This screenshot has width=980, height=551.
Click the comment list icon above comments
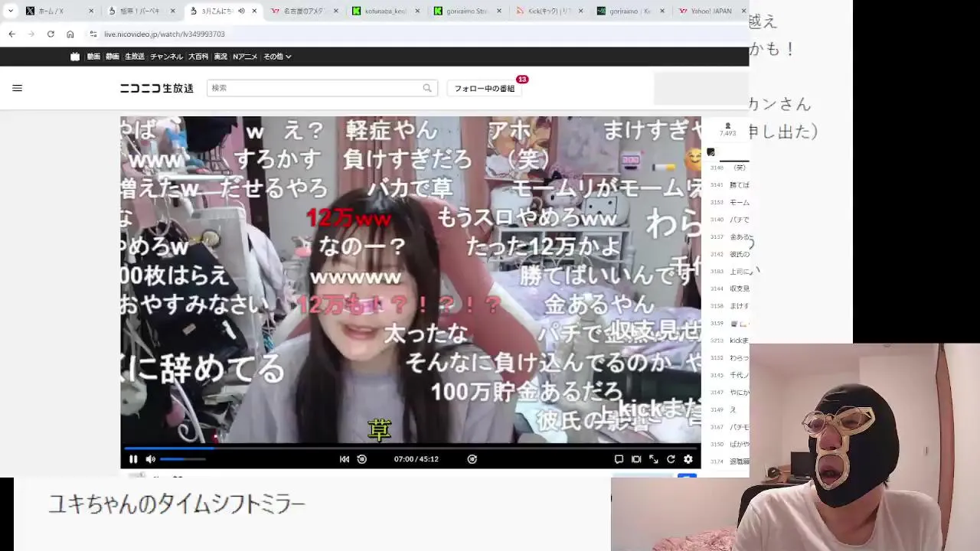click(710, 152)
